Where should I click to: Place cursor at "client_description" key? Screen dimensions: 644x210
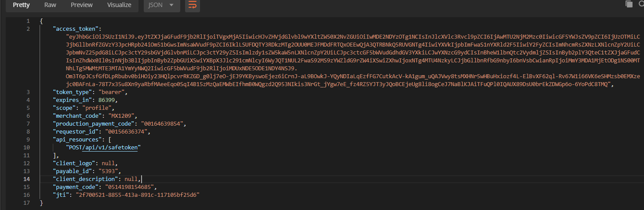click(x=86, y=179)
